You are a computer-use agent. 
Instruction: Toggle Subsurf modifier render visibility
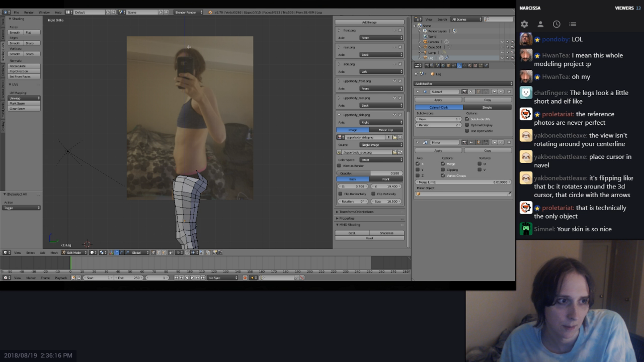click(x=464, y=92)
